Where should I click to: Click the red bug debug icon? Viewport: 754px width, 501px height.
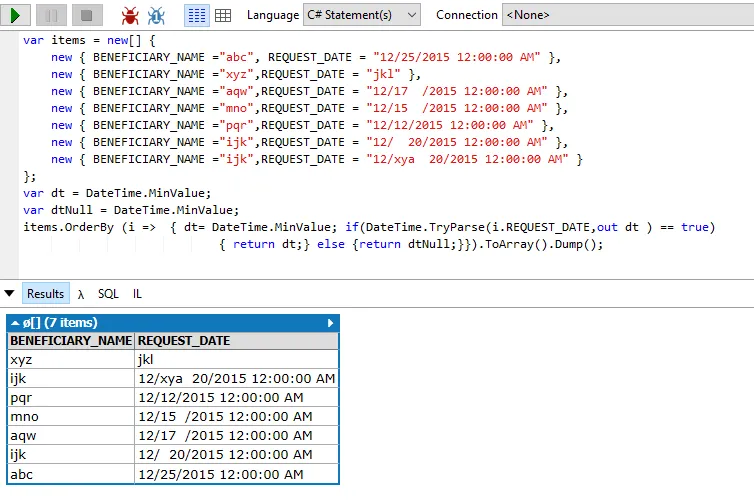130,15
